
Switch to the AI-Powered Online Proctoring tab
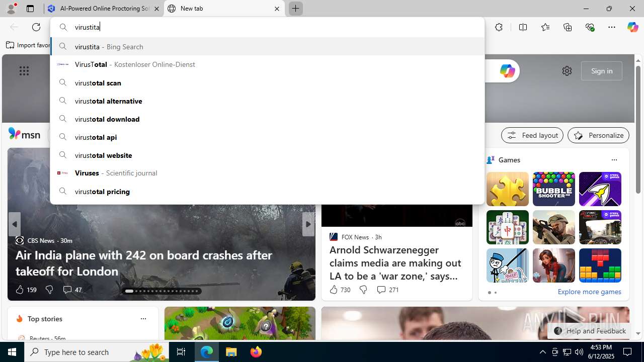coord(103,9)
